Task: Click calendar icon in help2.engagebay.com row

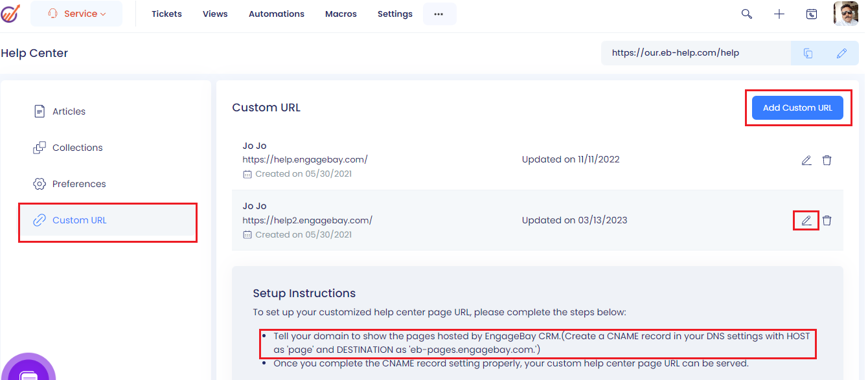Action: tap(247, 234)
